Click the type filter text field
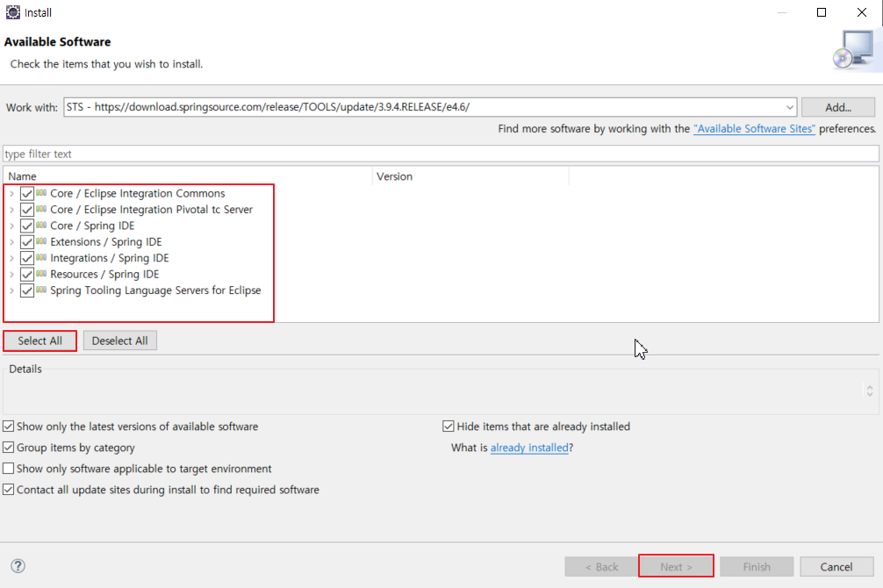 [x=441, y=154]
